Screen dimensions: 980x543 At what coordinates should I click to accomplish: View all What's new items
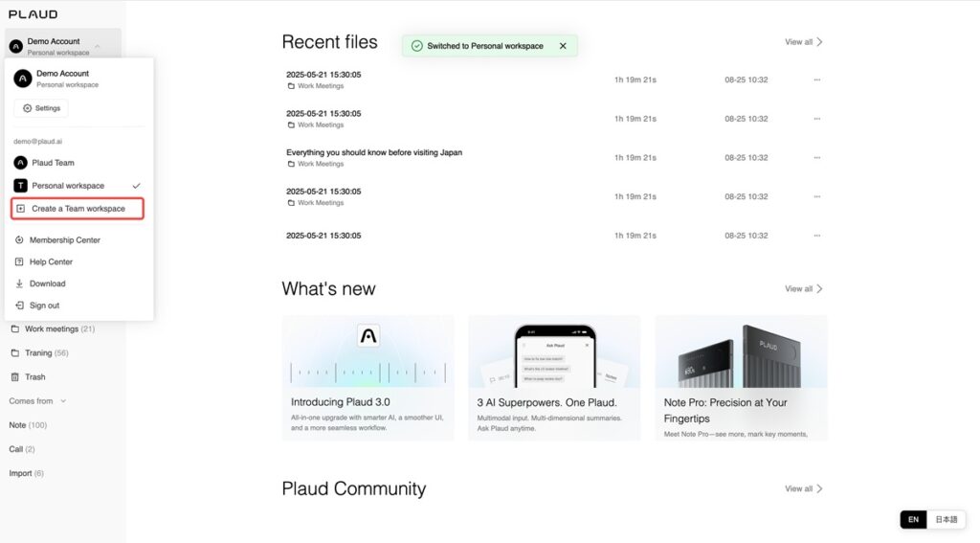pyautogui.click(x=804, y=289)
